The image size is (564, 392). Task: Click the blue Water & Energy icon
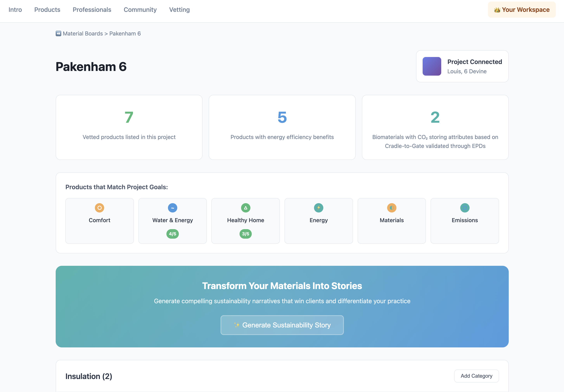pos(172,208)
